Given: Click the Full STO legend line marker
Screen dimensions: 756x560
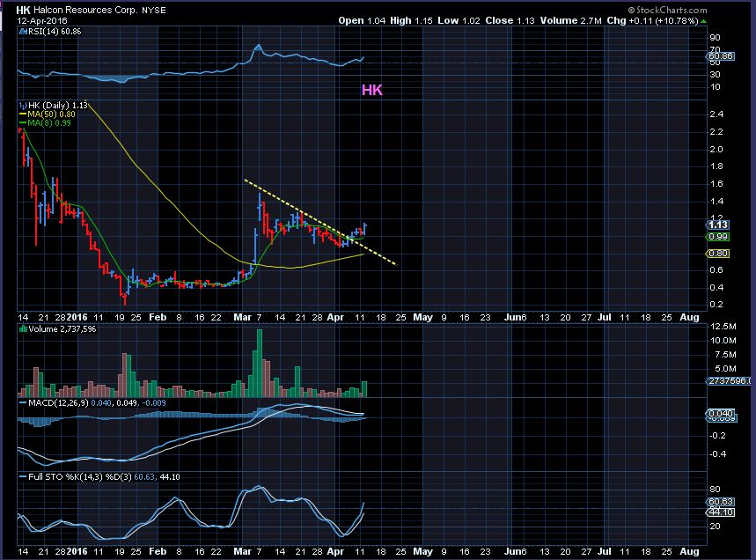Looking at the screenshot, I should [23, 477].
